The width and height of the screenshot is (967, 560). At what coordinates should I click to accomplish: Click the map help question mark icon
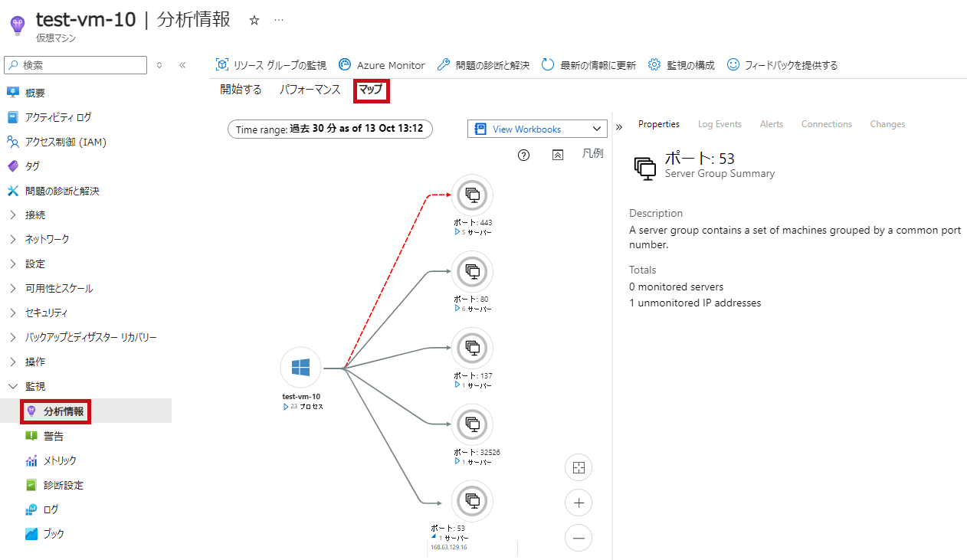524,155
